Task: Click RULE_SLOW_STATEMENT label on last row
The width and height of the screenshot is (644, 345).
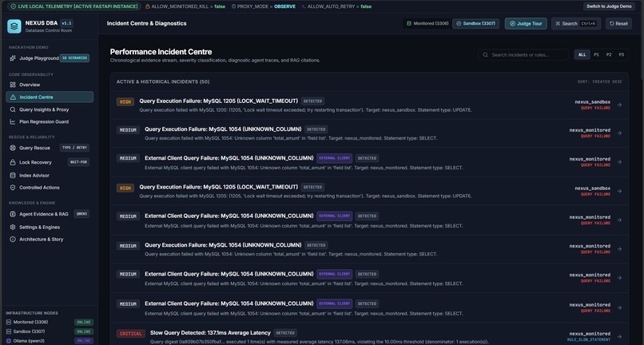Action: [x=589, y=339]
